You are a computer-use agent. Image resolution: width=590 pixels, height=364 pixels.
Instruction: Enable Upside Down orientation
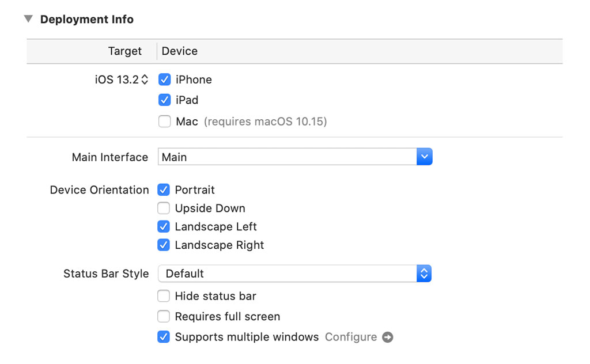click(x=164, y=208)
